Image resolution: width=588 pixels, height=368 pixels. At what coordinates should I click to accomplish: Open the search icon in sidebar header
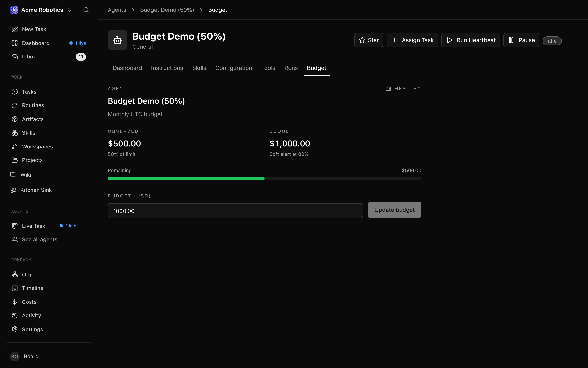click(86, 10)
